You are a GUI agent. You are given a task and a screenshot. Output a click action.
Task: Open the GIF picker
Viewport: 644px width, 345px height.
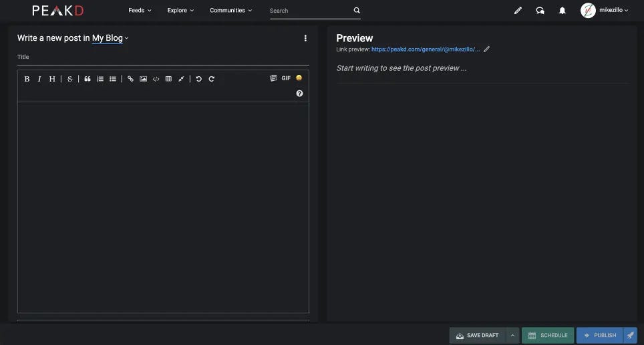[287, 78]
